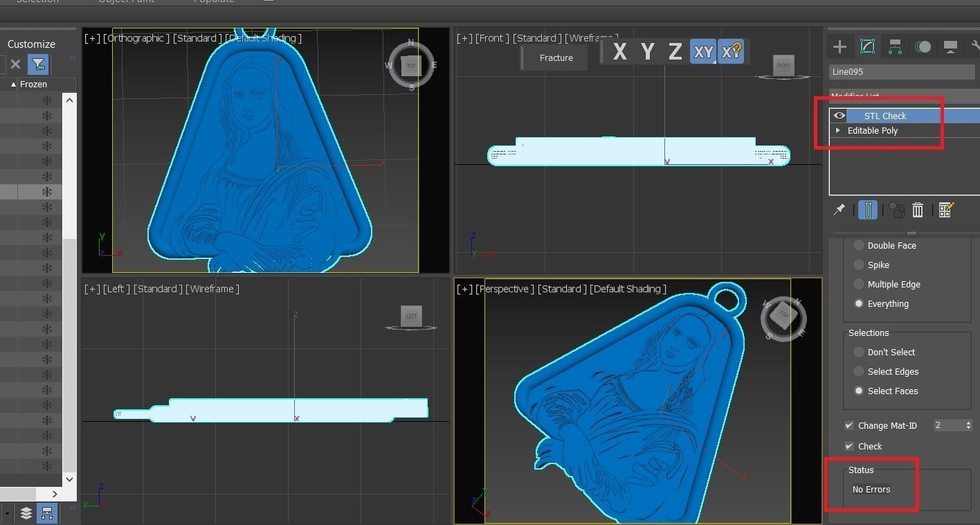This screenshot has height=525, width=980.
Task: Click Make Unique icon below modifier stack
Action: (897, 210)
